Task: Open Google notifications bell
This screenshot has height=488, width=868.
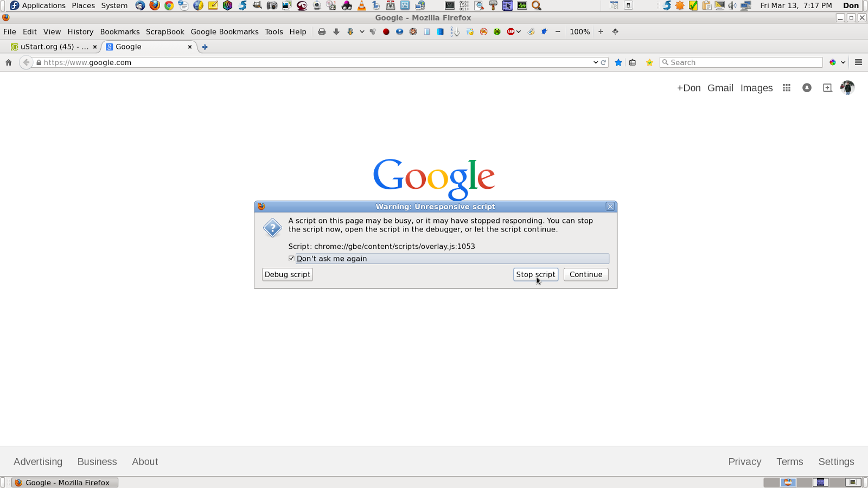Action: [x=807, y=88]
